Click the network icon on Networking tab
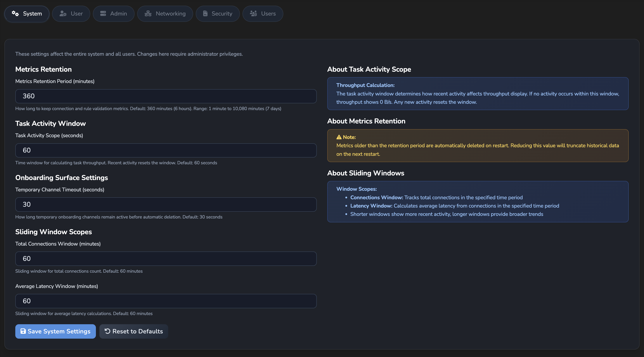 (x=148, y=14)
